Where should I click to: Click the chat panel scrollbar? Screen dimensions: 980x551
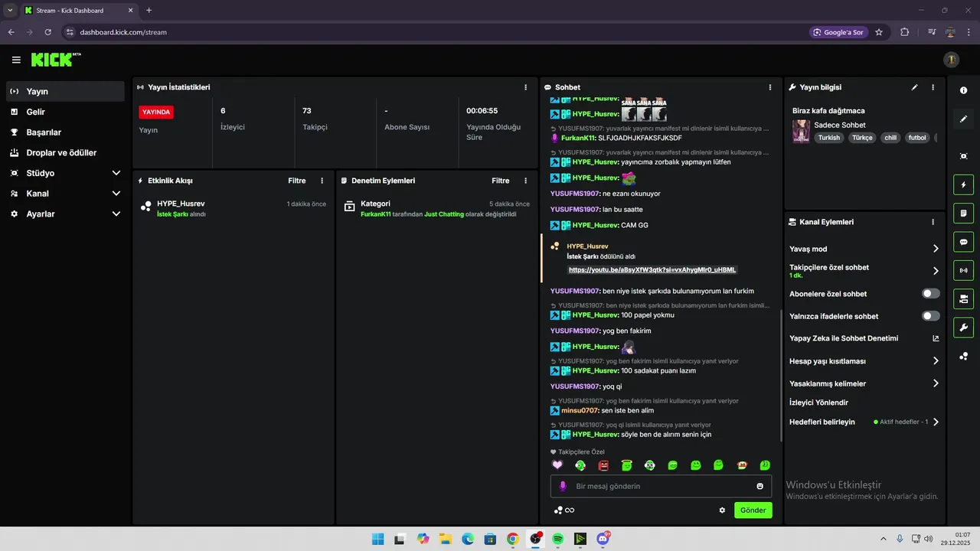coord(780,375)
